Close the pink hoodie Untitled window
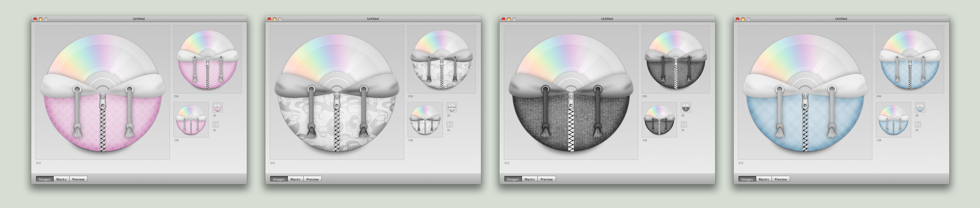The height and width of the screenshot is (208, 980). pos(35,19)
